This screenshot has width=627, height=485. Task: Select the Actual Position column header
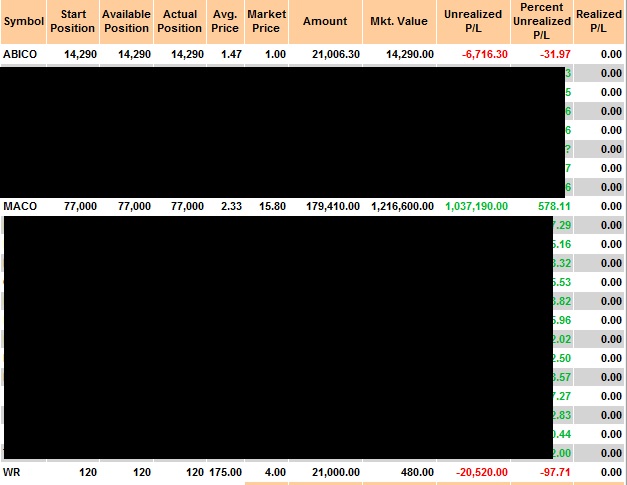180,21
